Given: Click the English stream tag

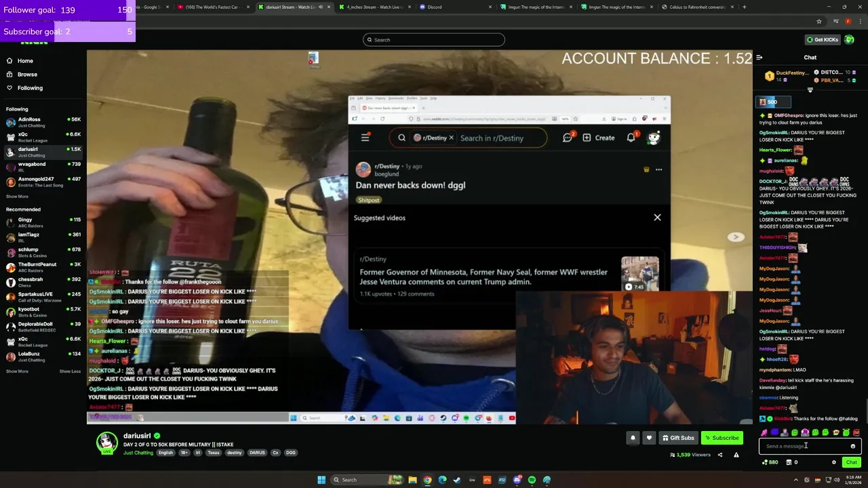Looking at the screenshot, I should [x=165, y=453].
